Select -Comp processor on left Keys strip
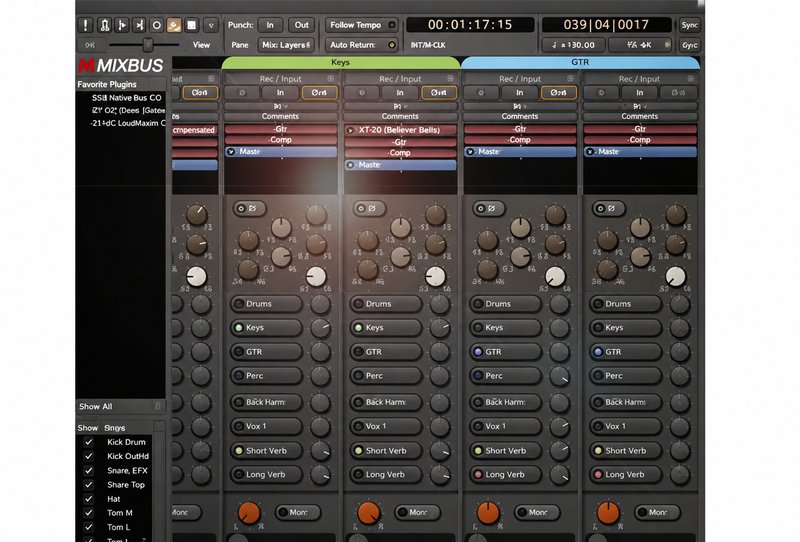This screenshot has height=542, width=800. pyautogui.click(x=281, y=140)
